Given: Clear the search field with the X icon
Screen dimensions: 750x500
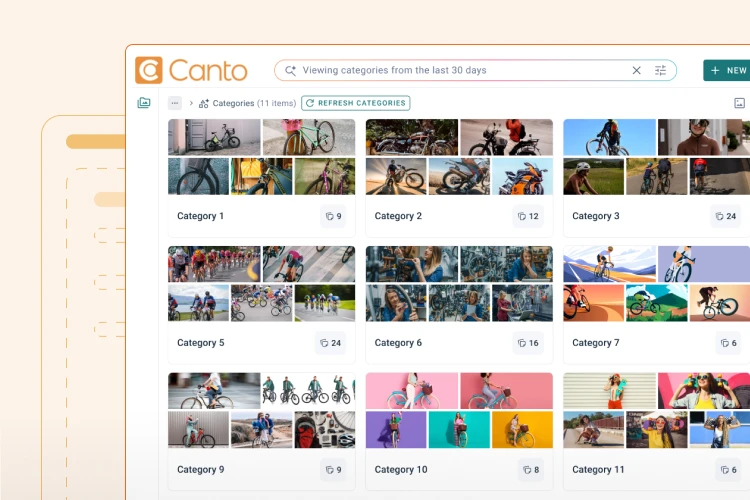Looking at the screenshot, I should coord(636,71).
